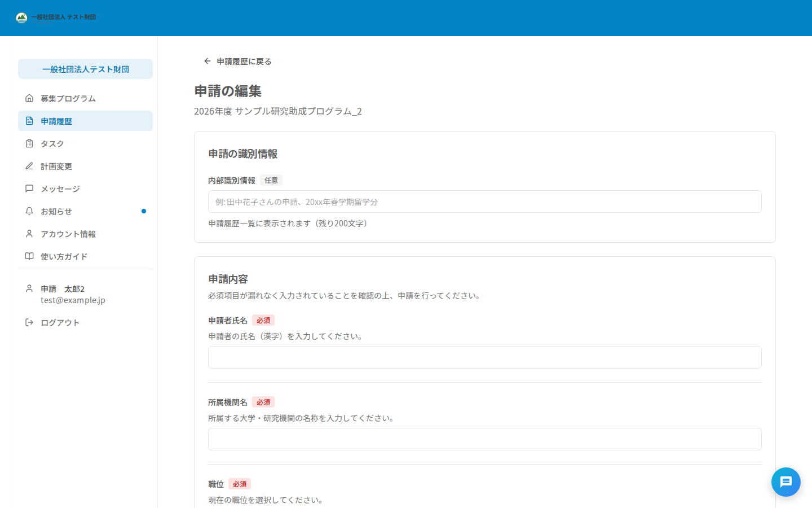Click the 現在の職位を選択してください hint
The image size is (812, 508).
266,500
